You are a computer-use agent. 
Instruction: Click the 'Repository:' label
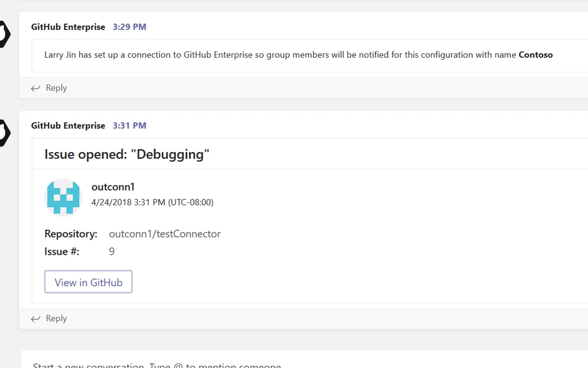(71, 234)
